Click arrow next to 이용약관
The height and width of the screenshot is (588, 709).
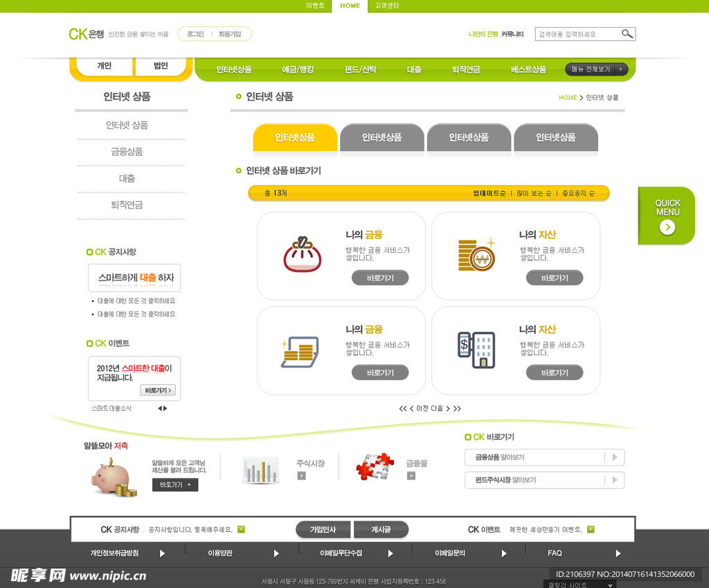point(276,553)
